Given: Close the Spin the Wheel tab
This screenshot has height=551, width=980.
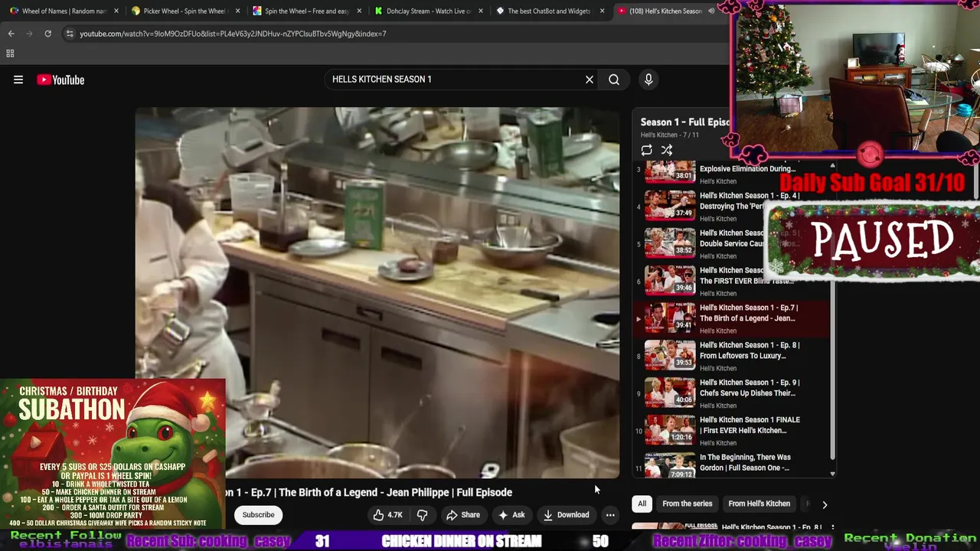Looking at the screenshot, I should (x=359, y=11).
